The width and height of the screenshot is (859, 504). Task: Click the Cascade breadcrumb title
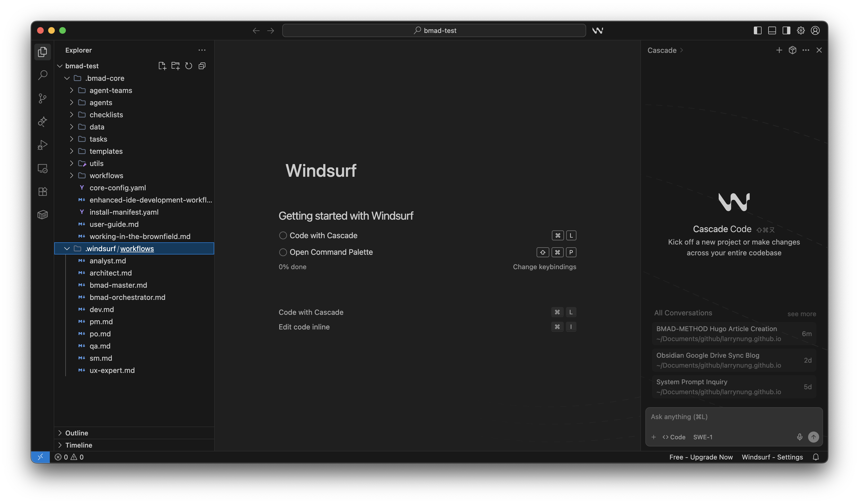click(x=662, y=50)
